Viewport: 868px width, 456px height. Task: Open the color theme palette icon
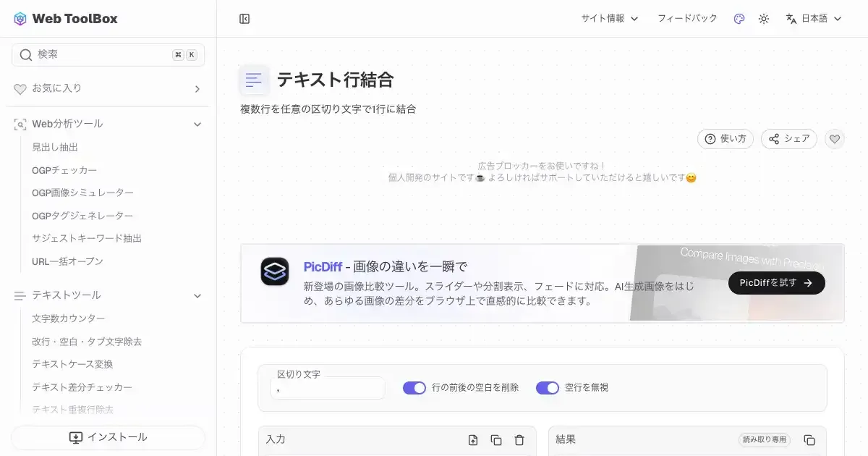pyautogui.click(x=739, y=19)
